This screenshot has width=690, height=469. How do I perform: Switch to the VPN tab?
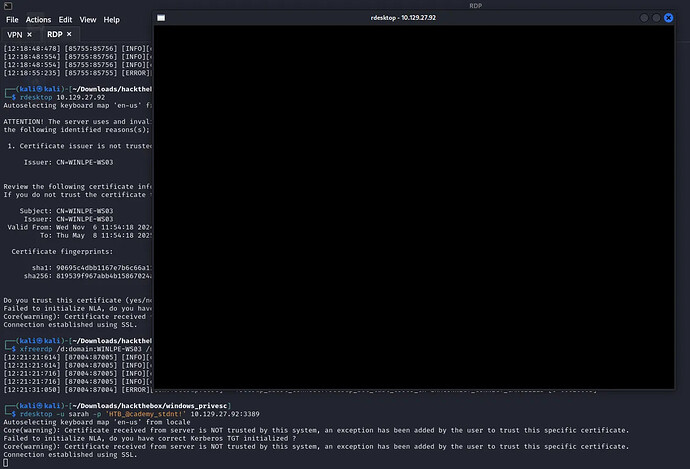coord(15,34)
